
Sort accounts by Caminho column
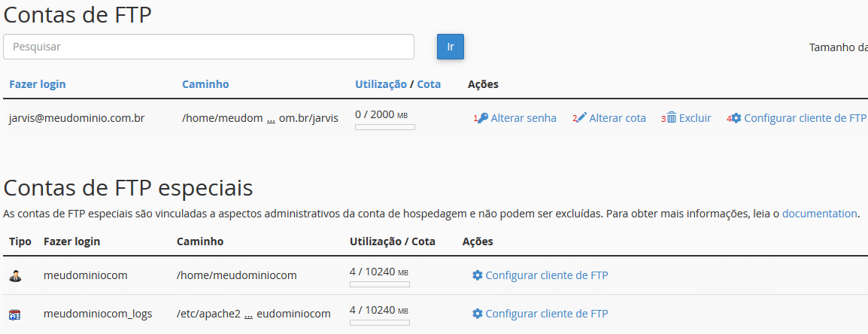[205, 84]
